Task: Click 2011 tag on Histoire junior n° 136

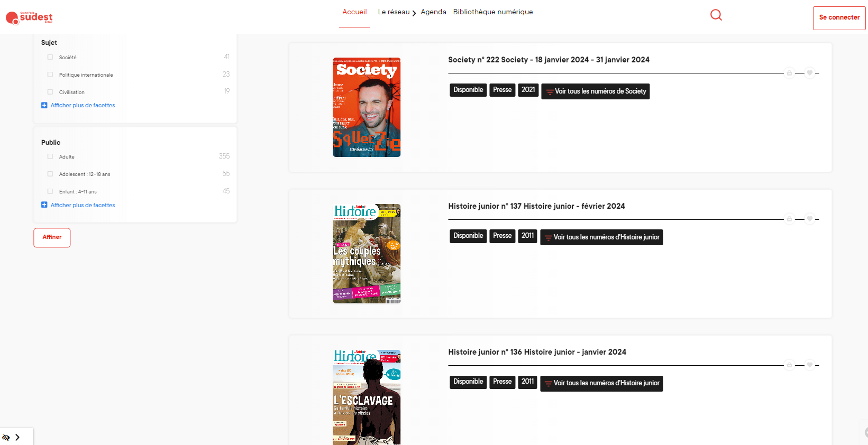Action: coord(527,382)
